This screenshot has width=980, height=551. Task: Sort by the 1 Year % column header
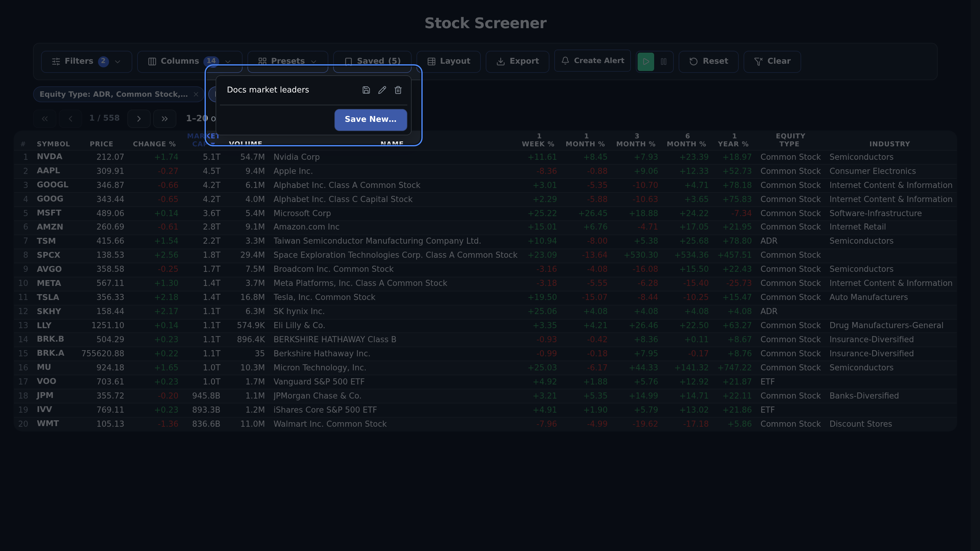[x=733, y=140]
